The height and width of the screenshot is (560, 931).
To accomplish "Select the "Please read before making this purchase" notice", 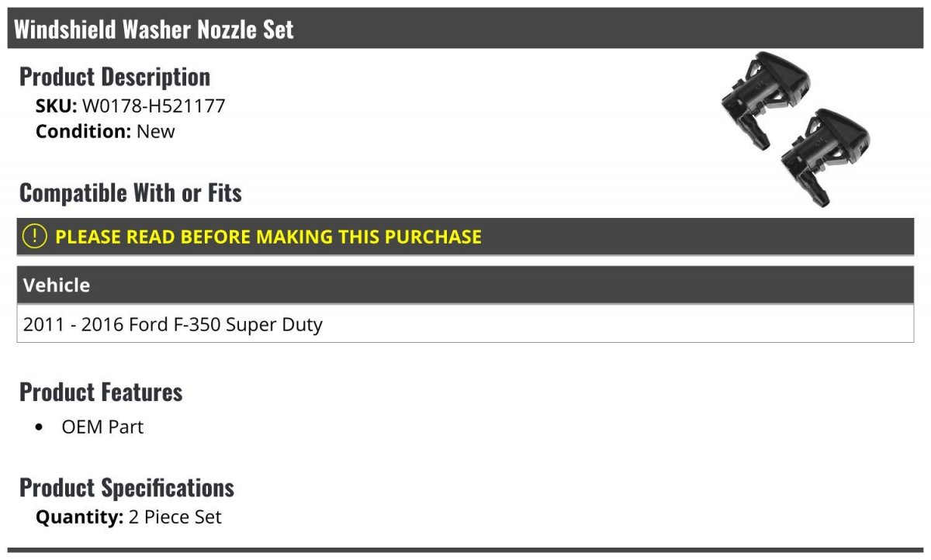I will 268,237.
